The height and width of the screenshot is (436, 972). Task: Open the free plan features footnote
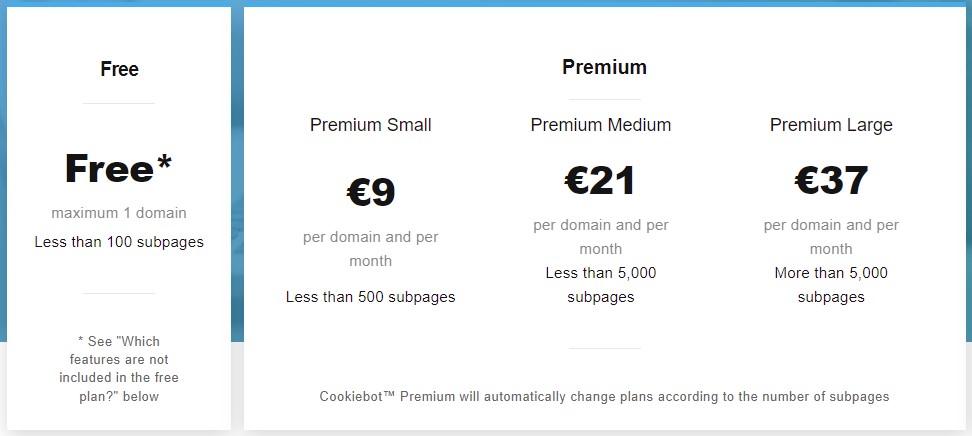(119, 369)
